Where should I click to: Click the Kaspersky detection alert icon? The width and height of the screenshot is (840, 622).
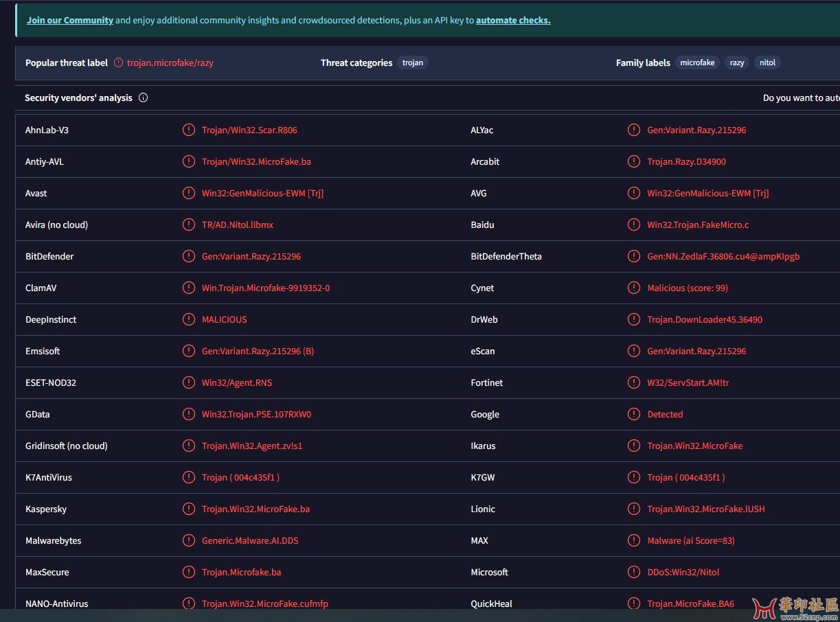(189, 509)
